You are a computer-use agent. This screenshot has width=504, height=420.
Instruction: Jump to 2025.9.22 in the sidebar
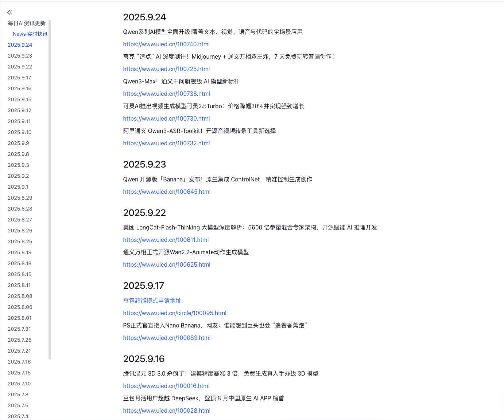coord(20,67)
